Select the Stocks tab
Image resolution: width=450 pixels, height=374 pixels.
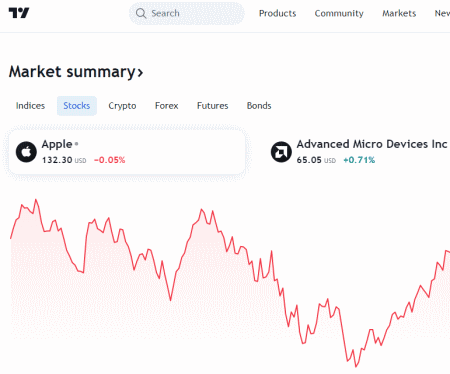[x=77, y=106]
